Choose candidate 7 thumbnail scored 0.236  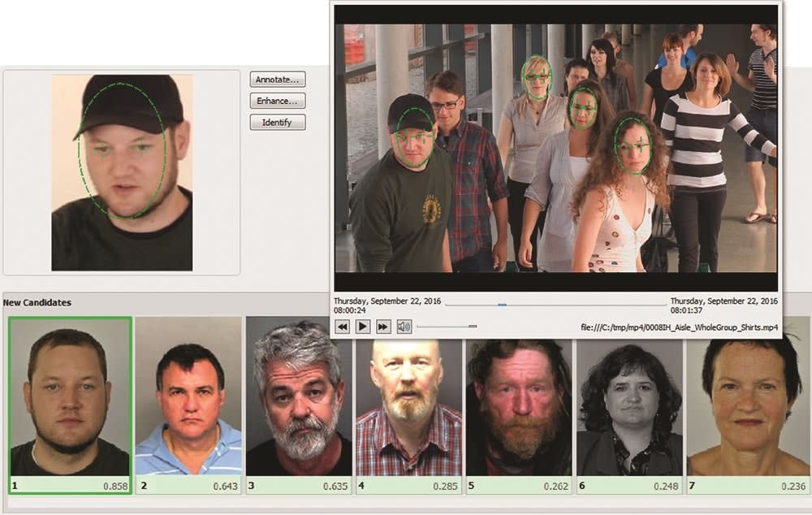(x=747, y=396)
